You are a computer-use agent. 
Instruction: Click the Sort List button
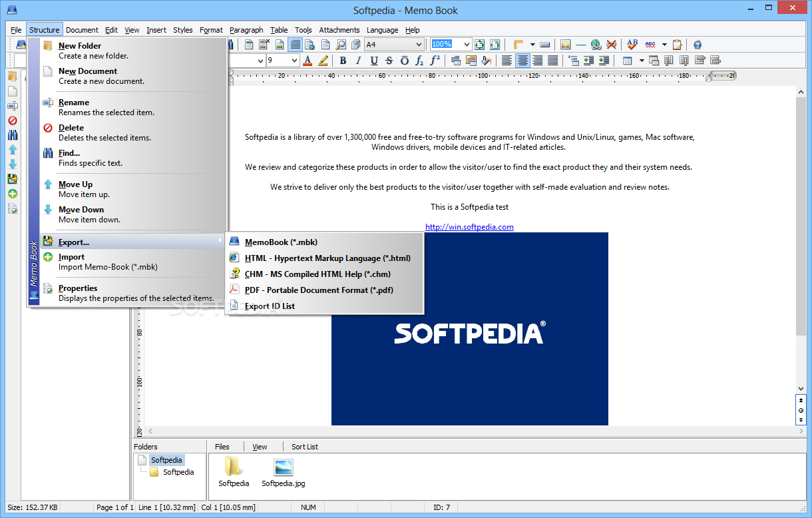[x=305, y=447]
